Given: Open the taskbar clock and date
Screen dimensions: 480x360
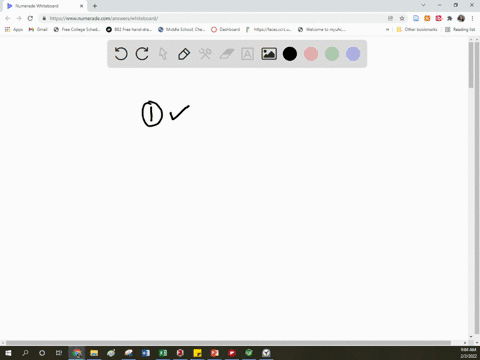Looking at the screenshot, I should point(468,353).
